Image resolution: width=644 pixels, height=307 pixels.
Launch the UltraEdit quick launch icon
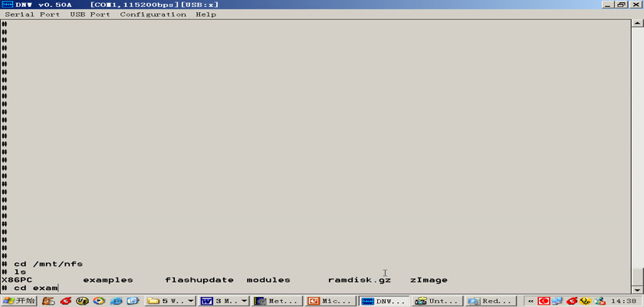[82, 301]
